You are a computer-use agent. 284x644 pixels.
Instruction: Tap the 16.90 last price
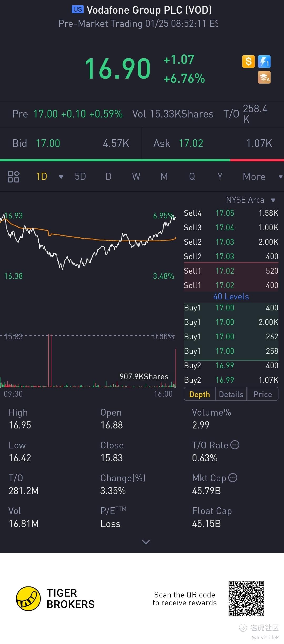tap(118, 69)
